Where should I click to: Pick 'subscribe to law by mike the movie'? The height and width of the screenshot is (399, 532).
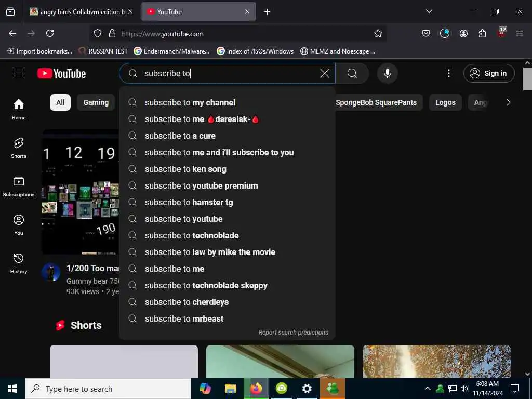coord(227,252)
